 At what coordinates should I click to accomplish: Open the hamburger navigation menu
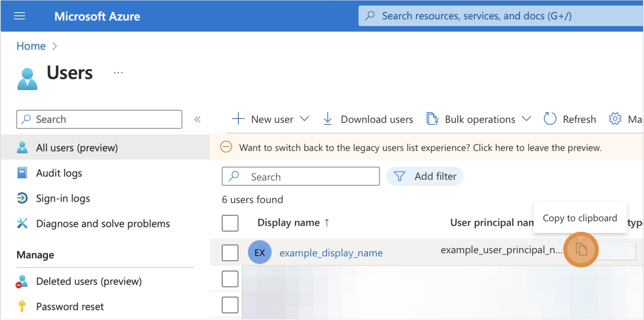click(x=20, y=16)
